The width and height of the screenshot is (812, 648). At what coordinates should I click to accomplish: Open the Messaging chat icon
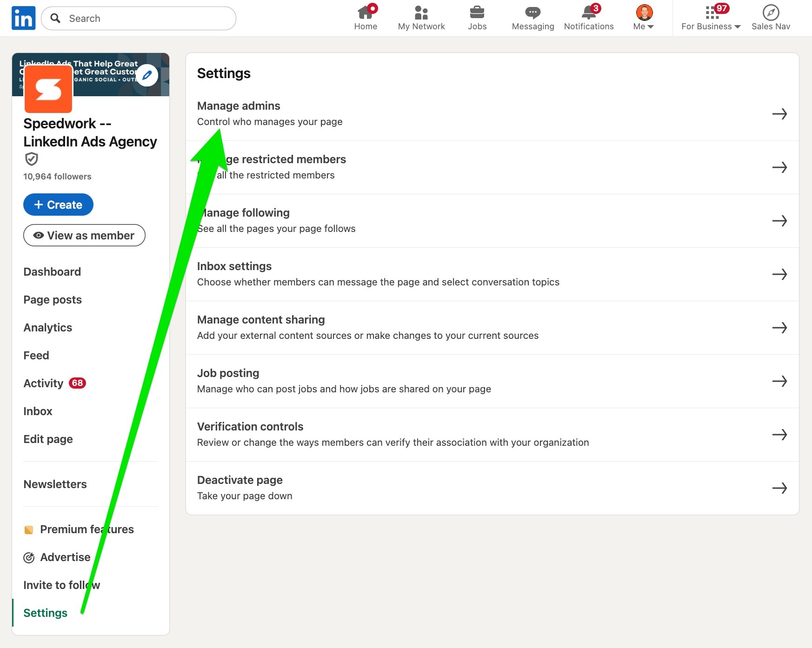click(x=533, y=18)
